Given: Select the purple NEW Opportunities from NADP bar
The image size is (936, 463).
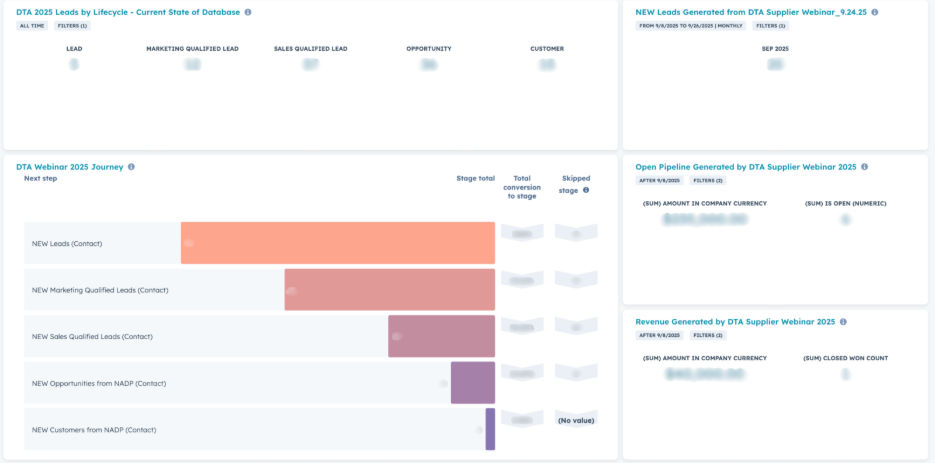Looking at the screenshot, I should pos(472,383).
